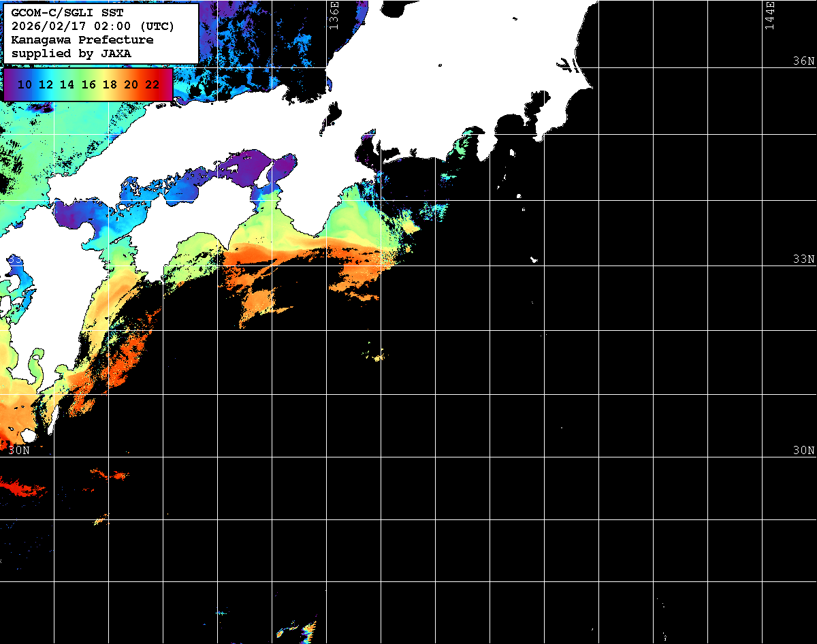Click the 'supplied by JAXA' credit text
This screenshot has height=644, width=817.
71,52
